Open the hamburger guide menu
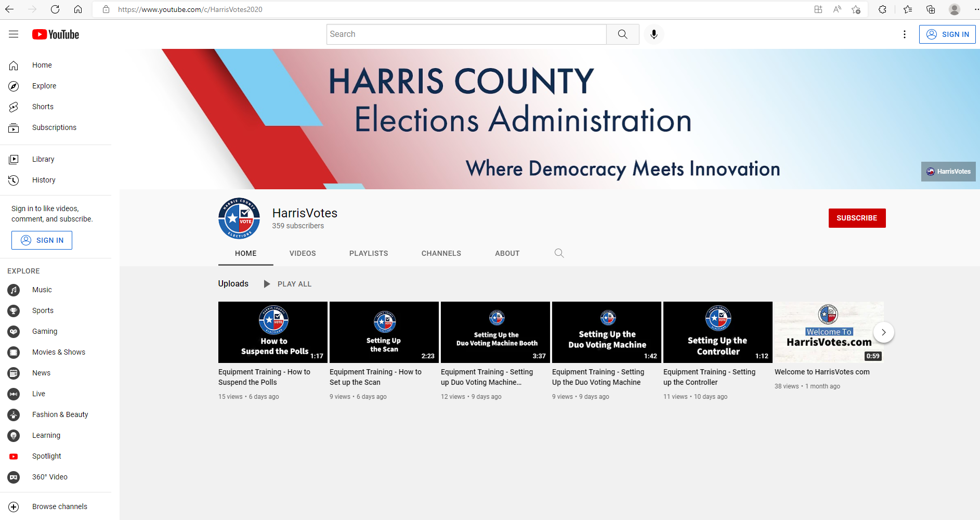Image resolution: width=980 pixels, height=520 pixels. pyautogui.click(x=14, y=34)
